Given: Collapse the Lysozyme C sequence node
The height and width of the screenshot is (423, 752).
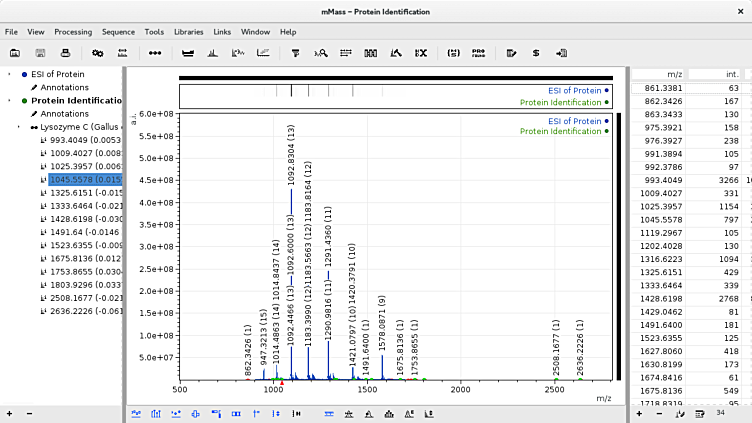Looking at the screenshot, I should (x=18, y=127).
